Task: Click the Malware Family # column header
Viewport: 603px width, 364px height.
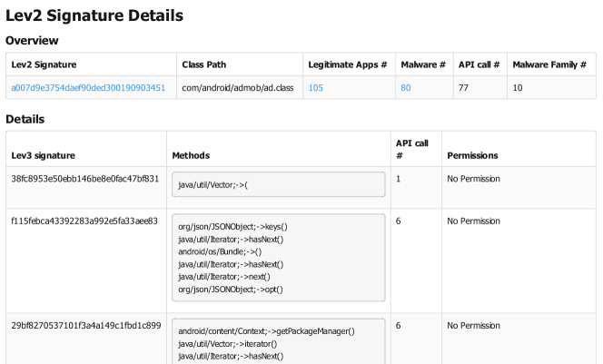Action: [549, 64]
